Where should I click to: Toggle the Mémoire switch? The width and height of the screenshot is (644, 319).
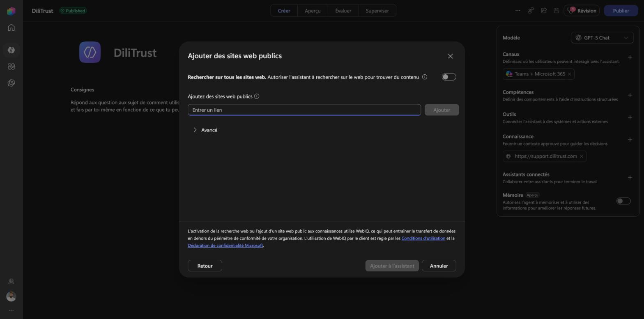623,201
